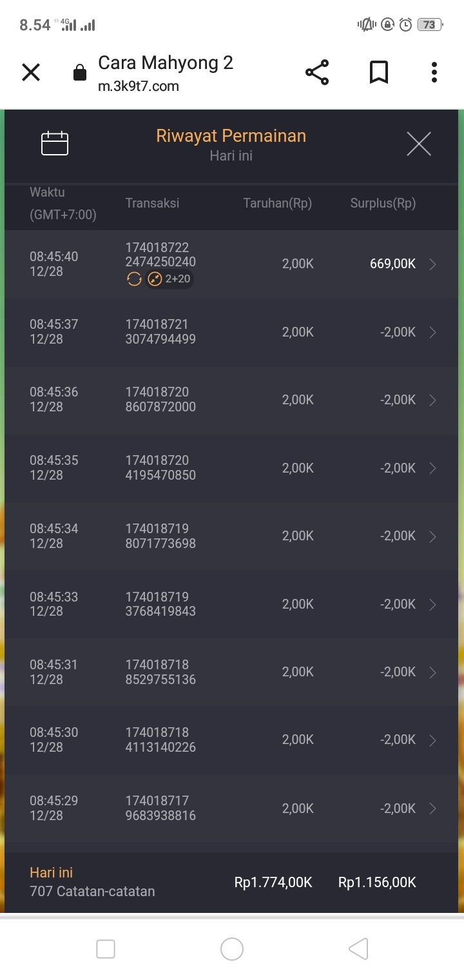Open transaction 174018719 3768419843 entry
The width and height of the screenshot is (464, 980).
pyautogui.click(x=160, y=604)
